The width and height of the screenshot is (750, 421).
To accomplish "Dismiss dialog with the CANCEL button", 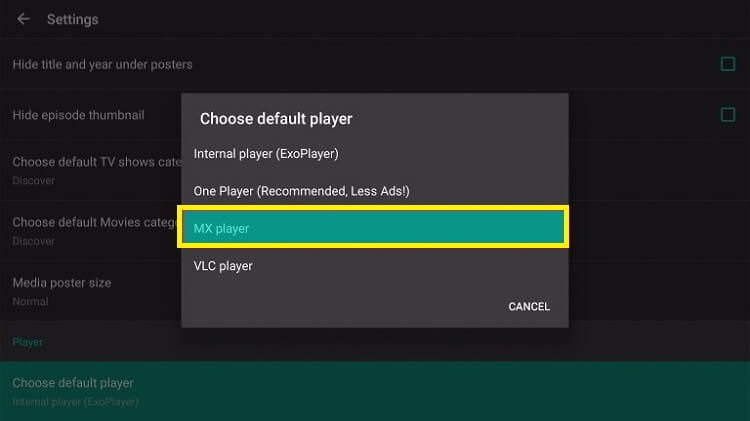I will point(529,307).
